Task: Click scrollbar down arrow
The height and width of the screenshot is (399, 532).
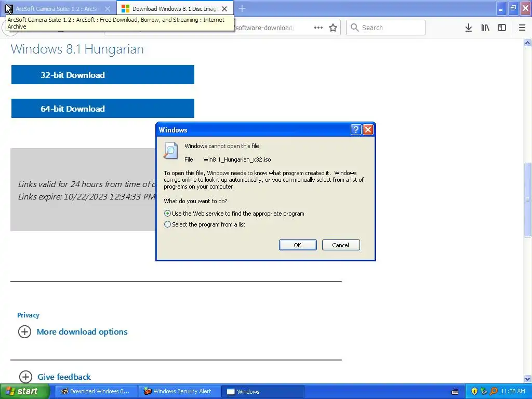Action: pyautogui.click(x=527, y=379)
